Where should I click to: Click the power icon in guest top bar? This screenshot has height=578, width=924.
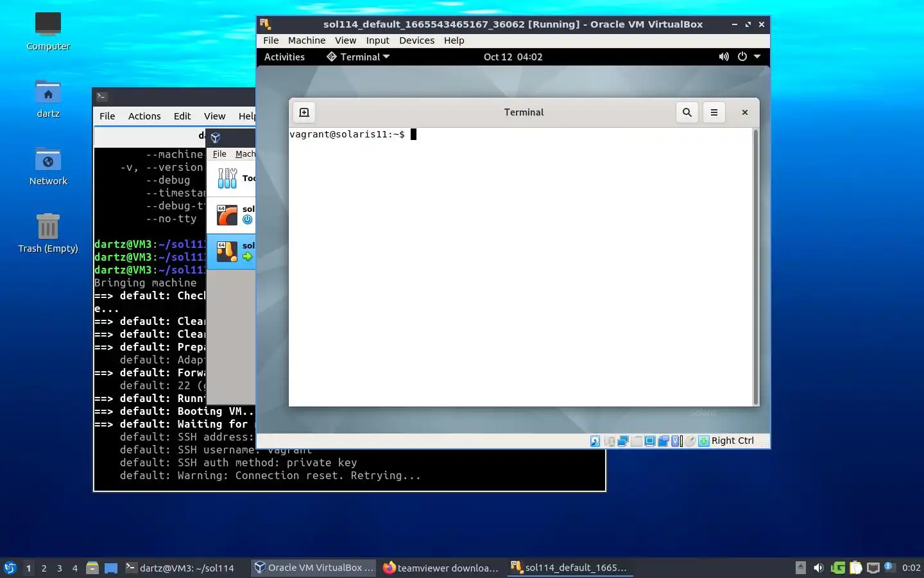pyautogui.click(x=742, y=57)
